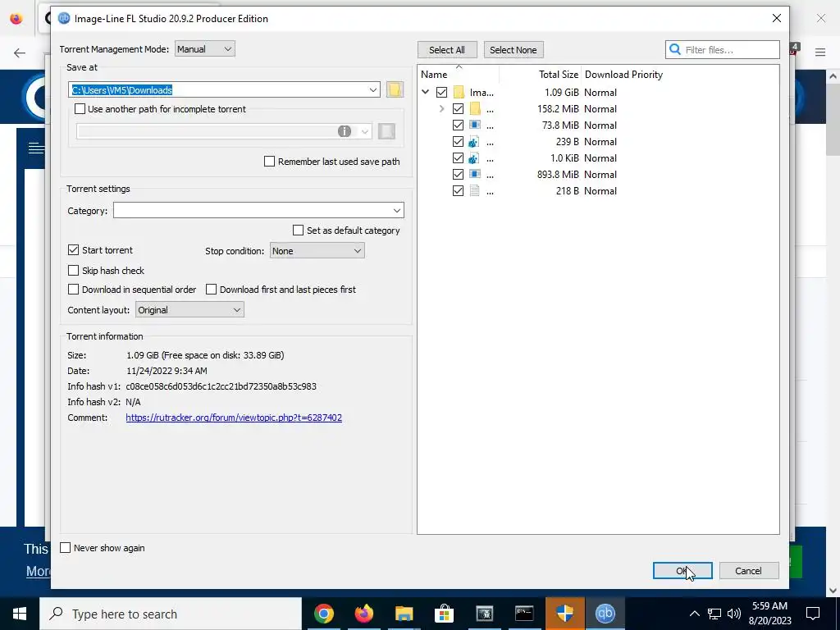Click the text file icon in 218 B row
840x630 pixels.
pos(474,190)
